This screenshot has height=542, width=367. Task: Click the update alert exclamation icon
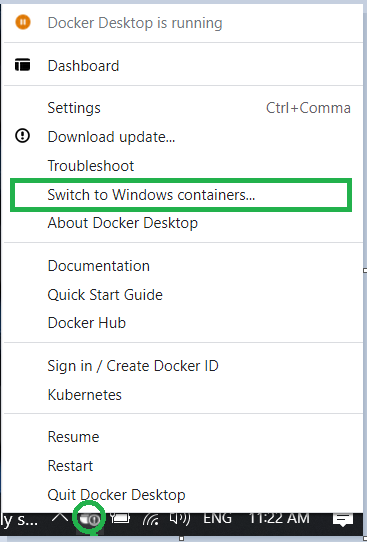22,136
